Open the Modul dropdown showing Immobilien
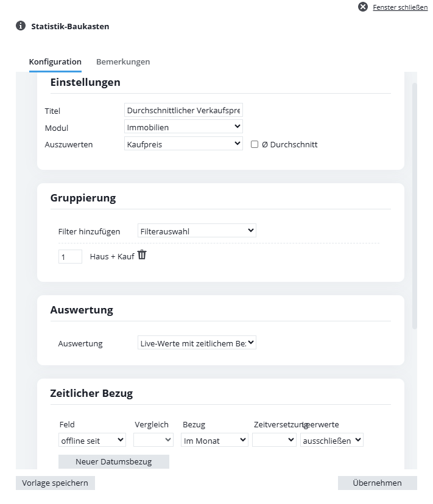The image size is (433, 504). [x=183, y=127]
